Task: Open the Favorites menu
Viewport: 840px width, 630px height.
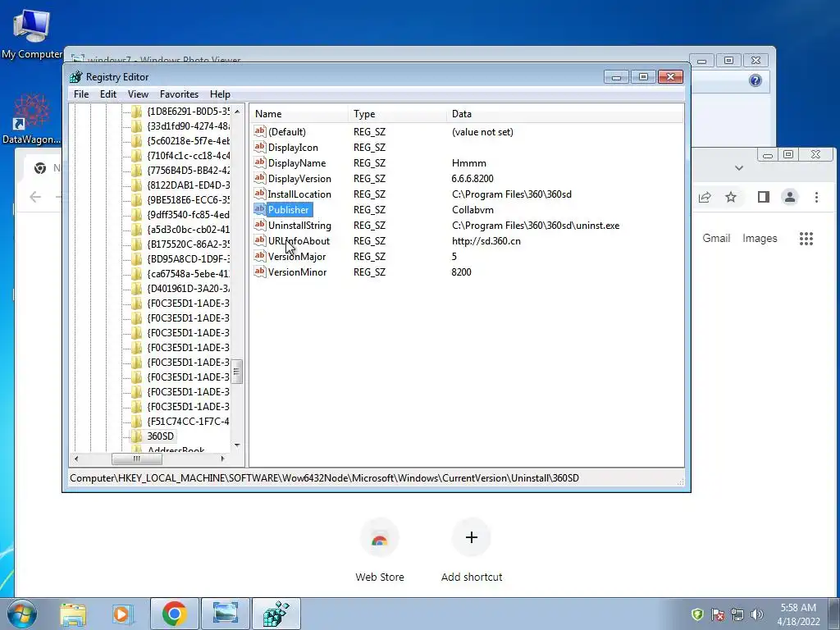Action: 179,94
